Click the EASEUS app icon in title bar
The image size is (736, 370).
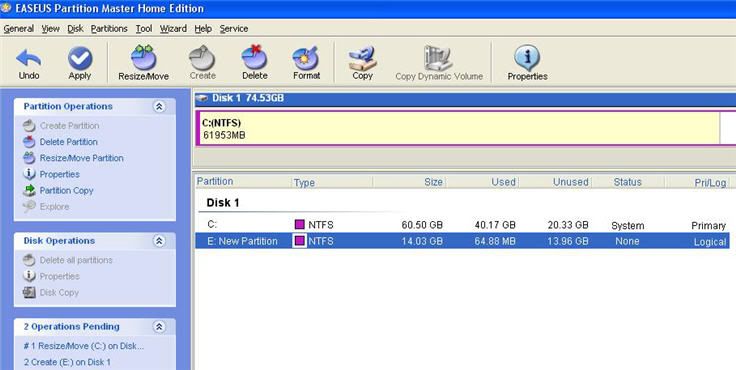[x=6, y=8]
